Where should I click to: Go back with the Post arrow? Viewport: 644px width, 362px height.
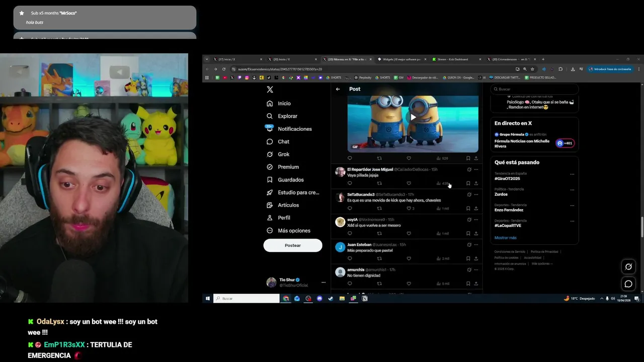(x=338, y=89)
